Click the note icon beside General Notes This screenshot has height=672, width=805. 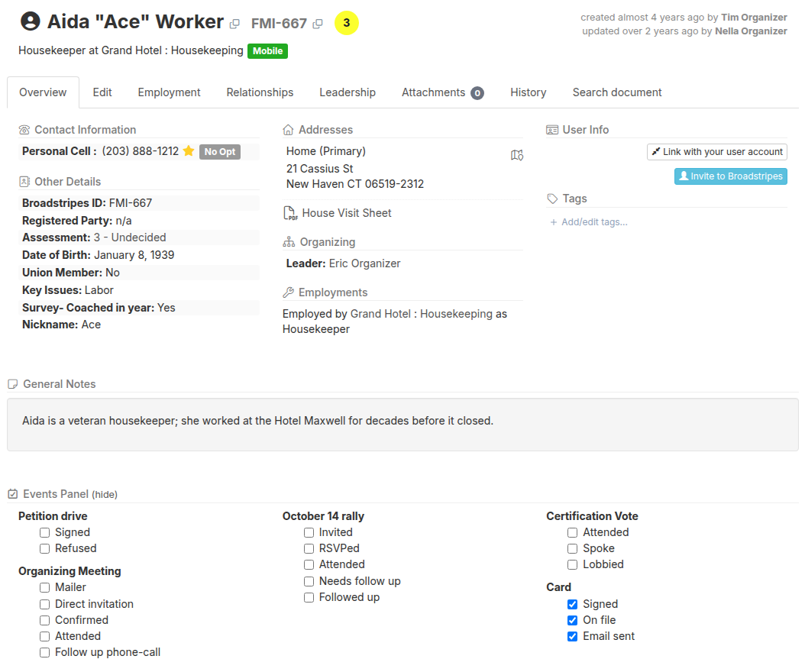tap(13, 384)
